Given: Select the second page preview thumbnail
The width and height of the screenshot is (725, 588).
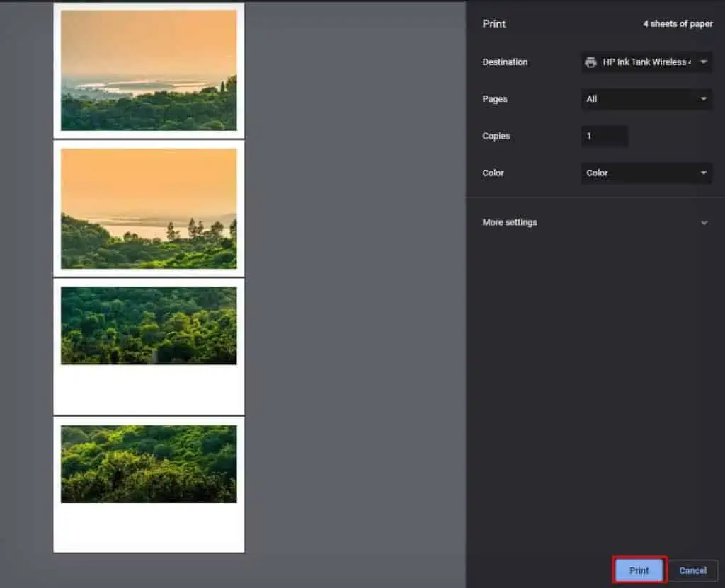Looking at the screenshot, I should (149, 207).
